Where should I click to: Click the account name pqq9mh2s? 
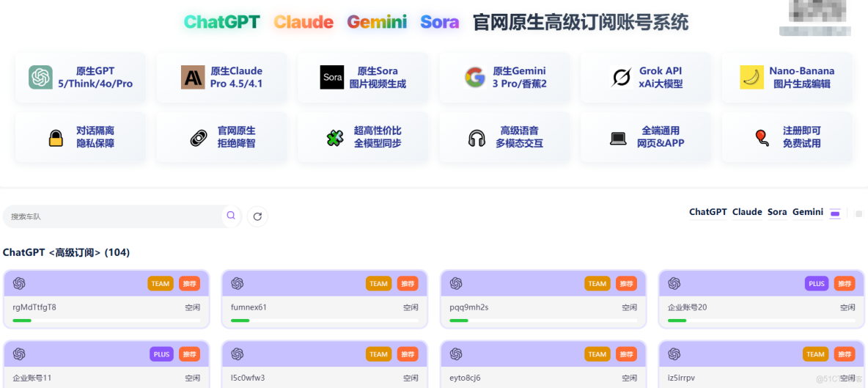tap(469, 307)
